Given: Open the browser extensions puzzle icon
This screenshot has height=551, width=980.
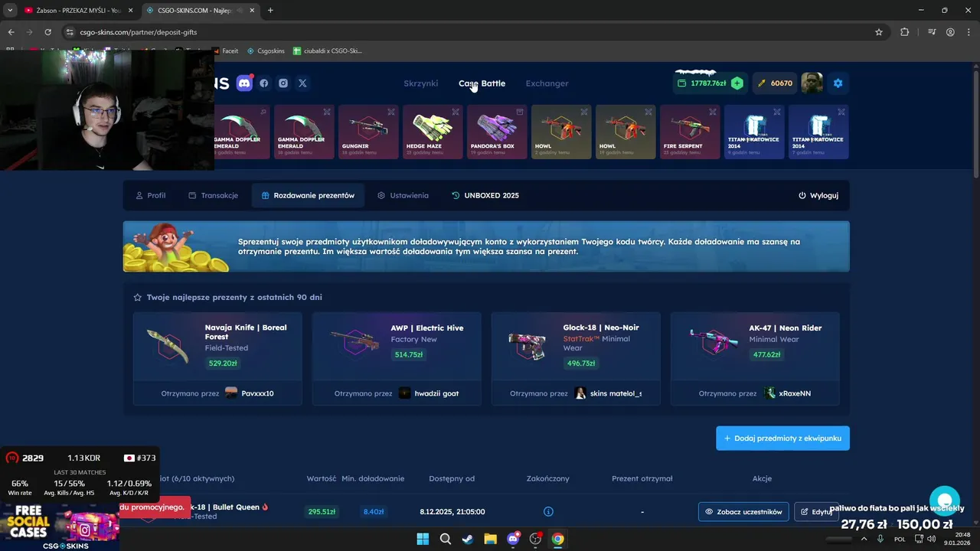Looking at the screenshot, I should (905, 32).
